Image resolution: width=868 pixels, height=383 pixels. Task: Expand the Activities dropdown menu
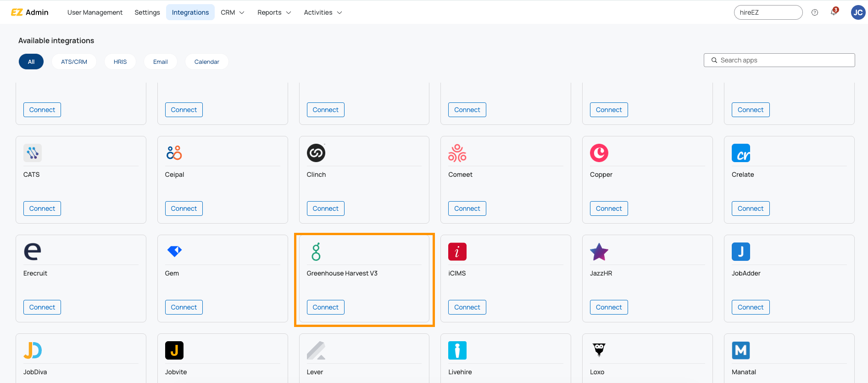(x=323, y=12)
